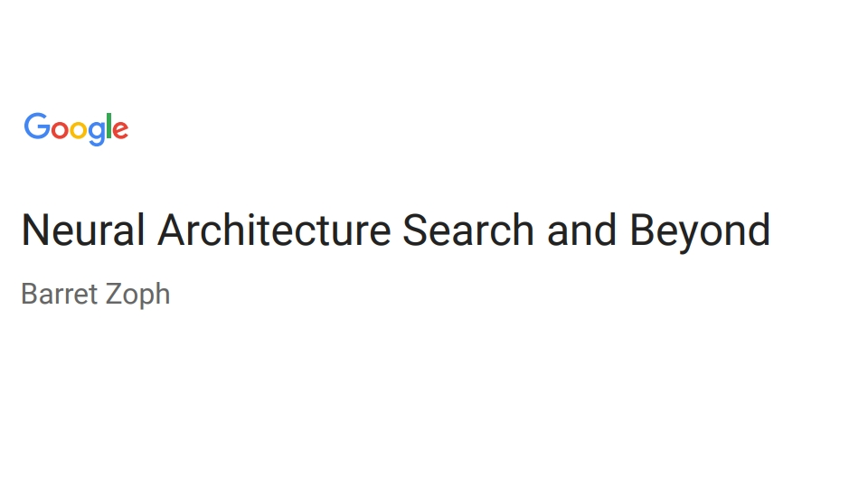Screen dimensions: 868x488
Task: Click the capital 'S' in 'Search'
Action: (x=415, y=230)
